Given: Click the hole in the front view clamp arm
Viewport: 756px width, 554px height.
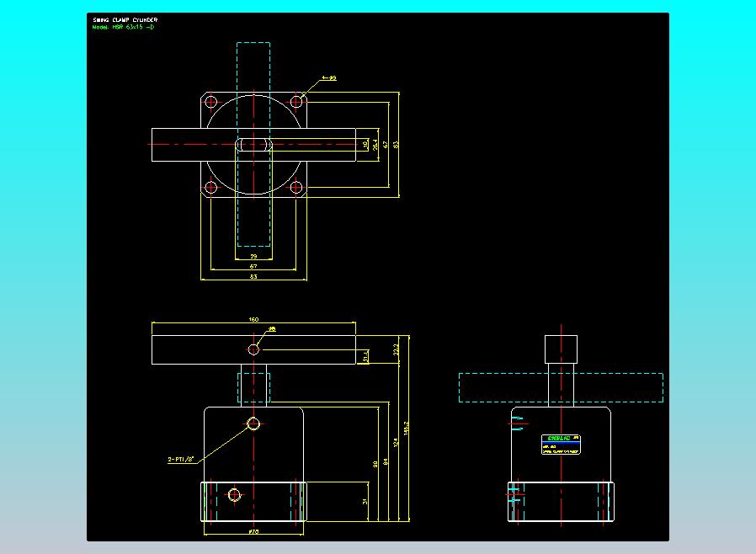Looking at the screenshot, I should tap(253, 349).
